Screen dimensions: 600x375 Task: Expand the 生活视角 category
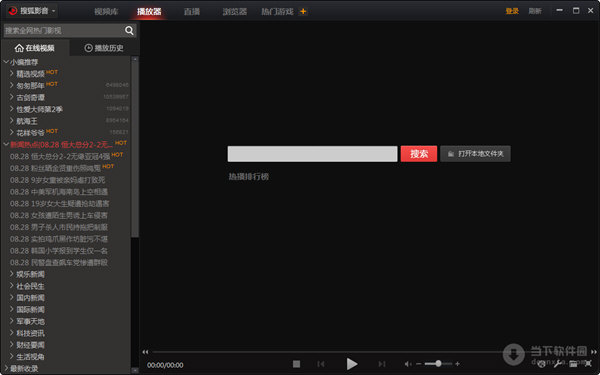12,357
